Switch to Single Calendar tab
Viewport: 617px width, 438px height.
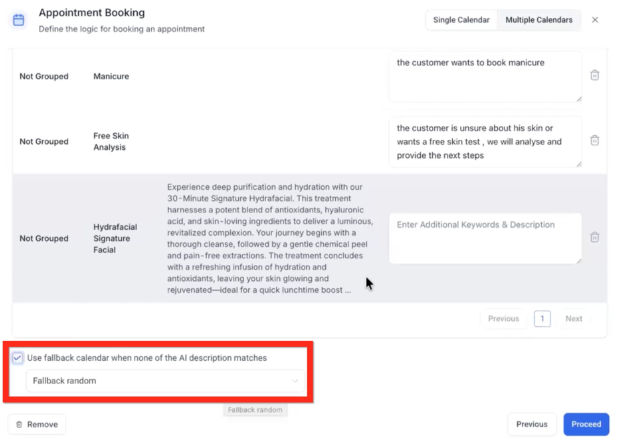(460, 19)
